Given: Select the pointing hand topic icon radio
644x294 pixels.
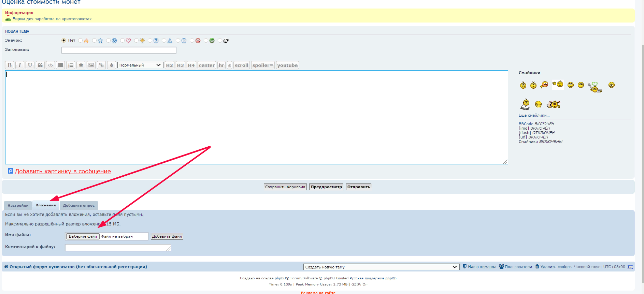Looking at the screenshot, I should 220,40.
